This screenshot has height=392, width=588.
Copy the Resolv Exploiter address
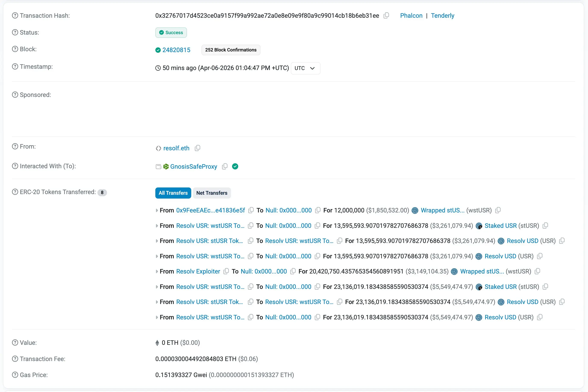(226, 271)
